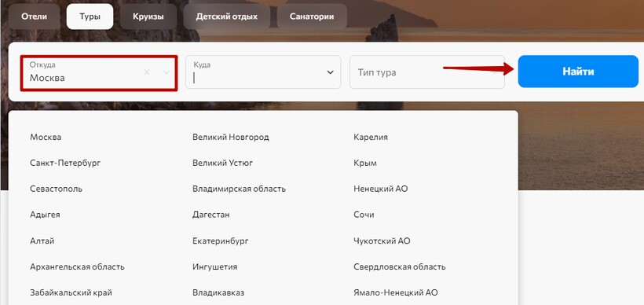Open the Куда dropdown arrow
Screen dimensions: 644x305
coord(330,72)
